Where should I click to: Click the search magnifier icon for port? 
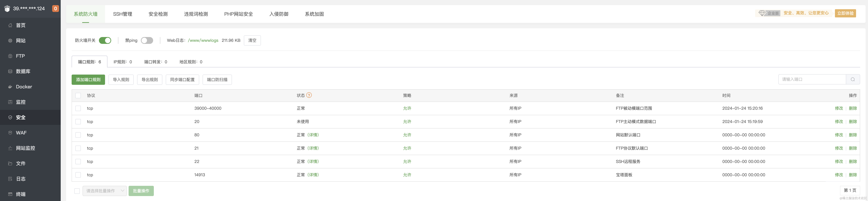pos(852,80)
